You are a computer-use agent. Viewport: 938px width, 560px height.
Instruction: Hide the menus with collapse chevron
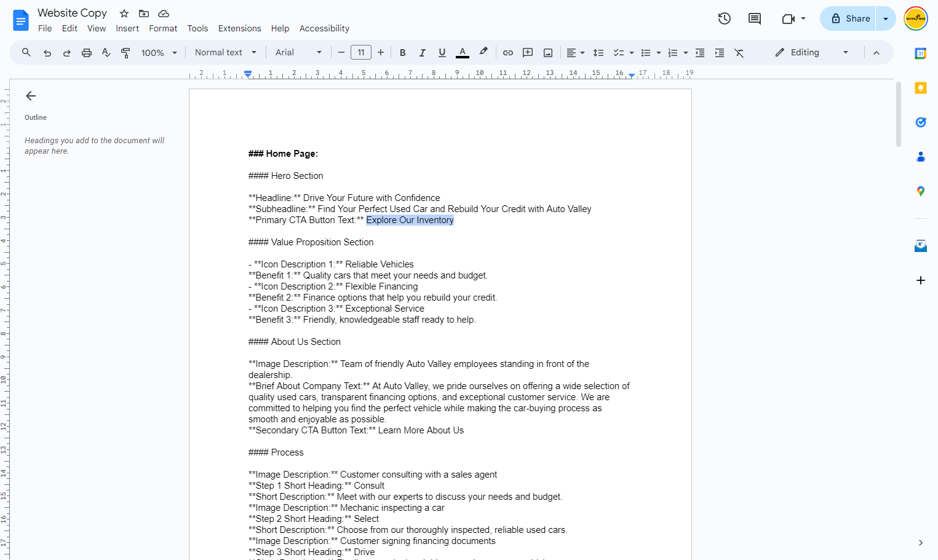pos(876,53)
